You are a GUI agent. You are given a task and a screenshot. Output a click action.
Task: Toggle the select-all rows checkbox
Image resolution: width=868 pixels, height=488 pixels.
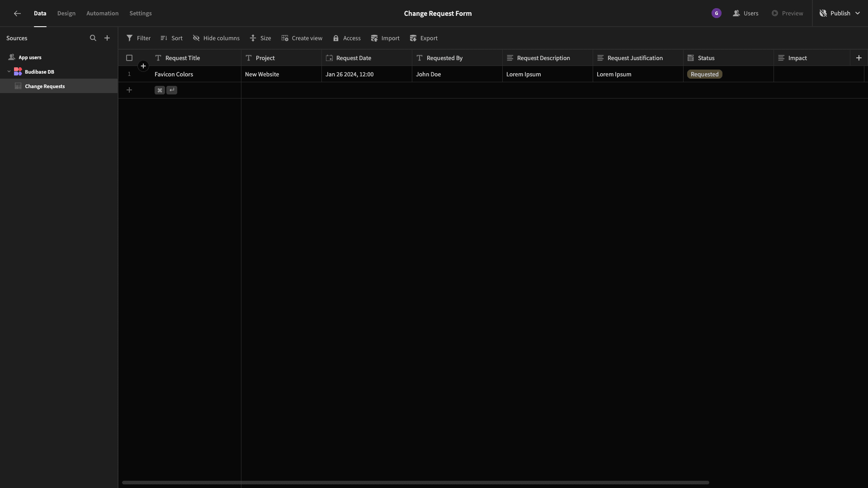point(129,58)
